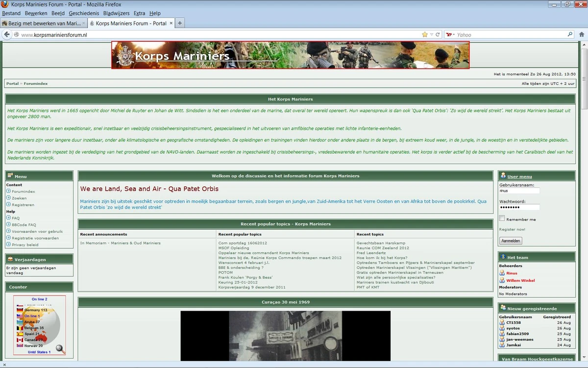Open the Extra menu

click(x=140, y=13)
